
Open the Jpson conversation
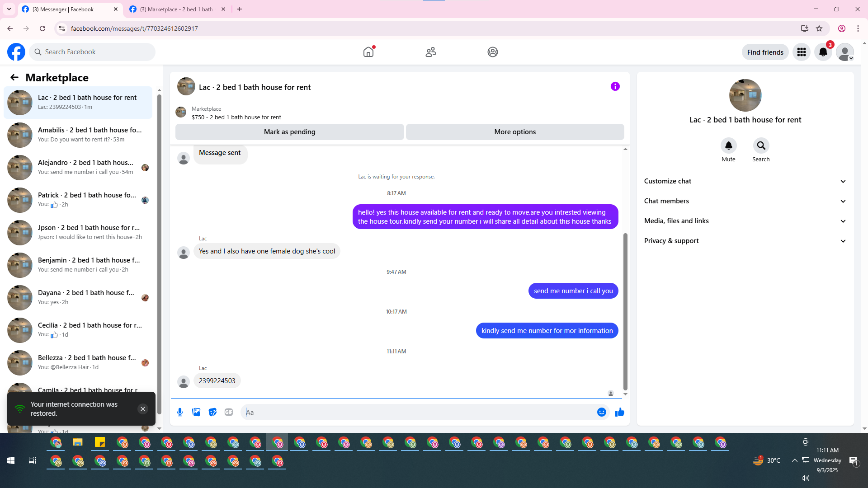[78, 233]
